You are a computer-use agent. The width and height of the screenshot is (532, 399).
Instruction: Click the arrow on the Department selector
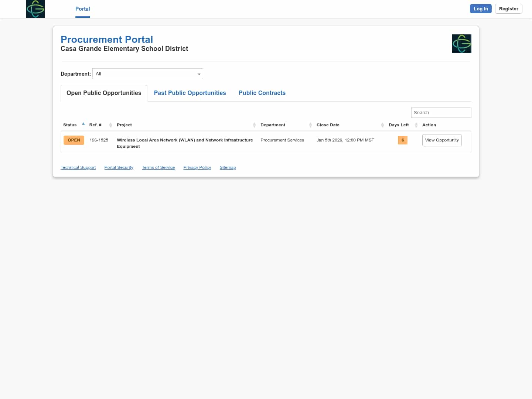[199, 74]
